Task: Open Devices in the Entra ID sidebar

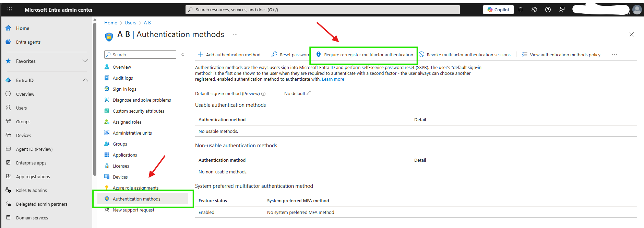Action: point(23,135)
